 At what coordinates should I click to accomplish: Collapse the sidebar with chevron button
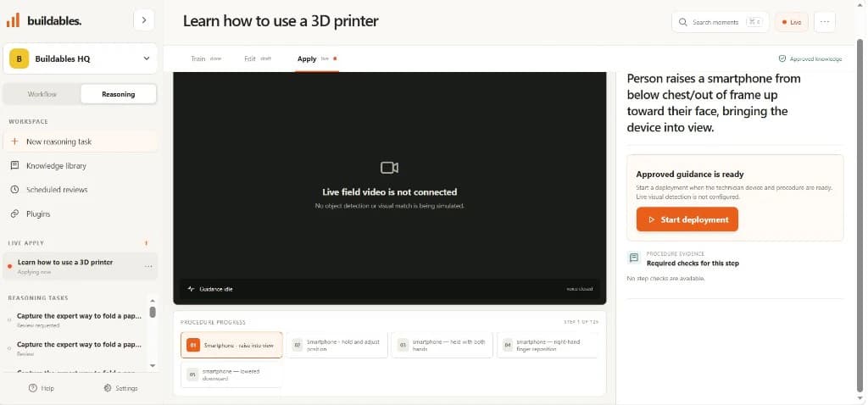point(144,20)
